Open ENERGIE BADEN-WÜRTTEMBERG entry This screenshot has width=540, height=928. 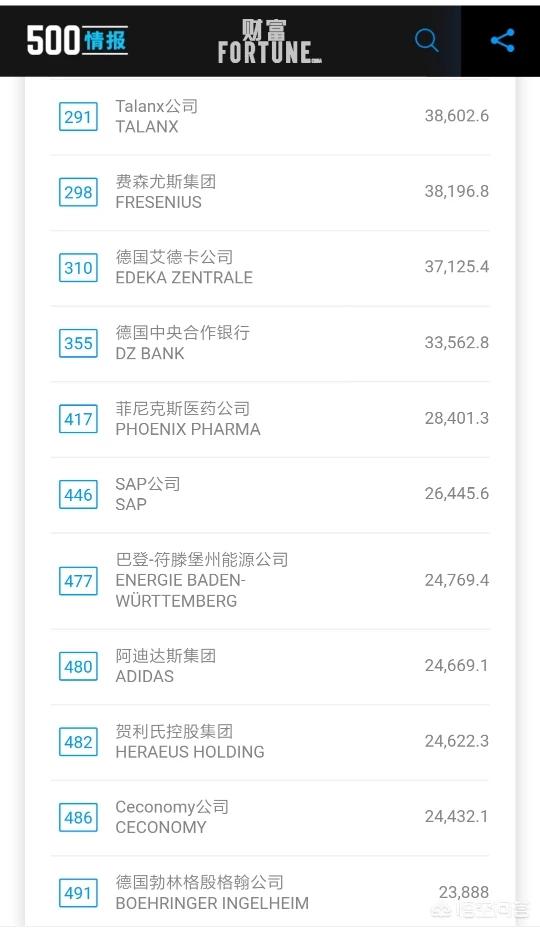point(270,581)
